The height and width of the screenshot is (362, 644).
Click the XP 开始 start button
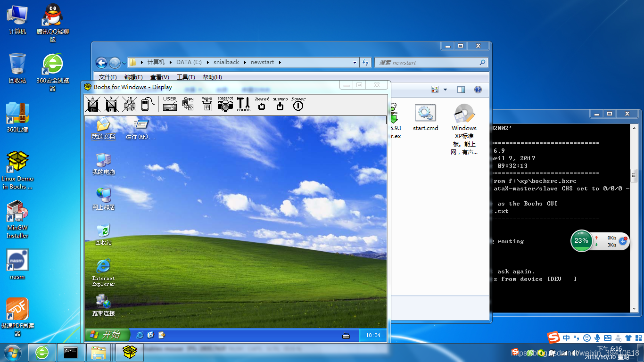[107, 335]
